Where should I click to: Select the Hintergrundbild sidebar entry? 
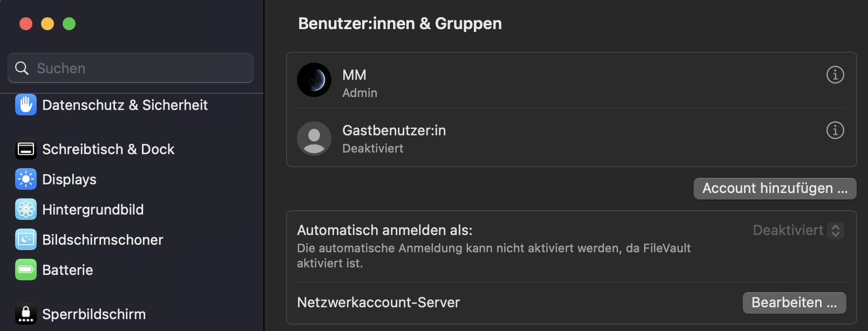click(93, 210)
